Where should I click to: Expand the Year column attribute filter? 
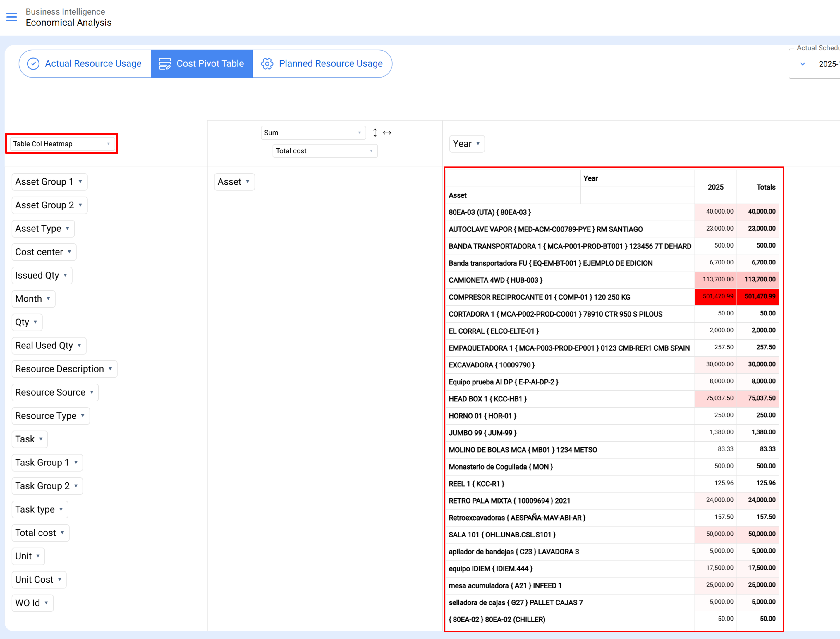tap(478, 144)
